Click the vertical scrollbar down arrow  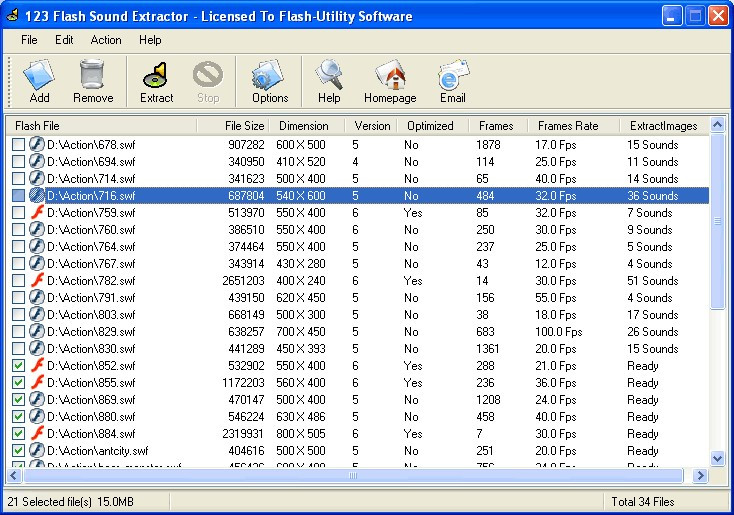[x=717, y=458]
